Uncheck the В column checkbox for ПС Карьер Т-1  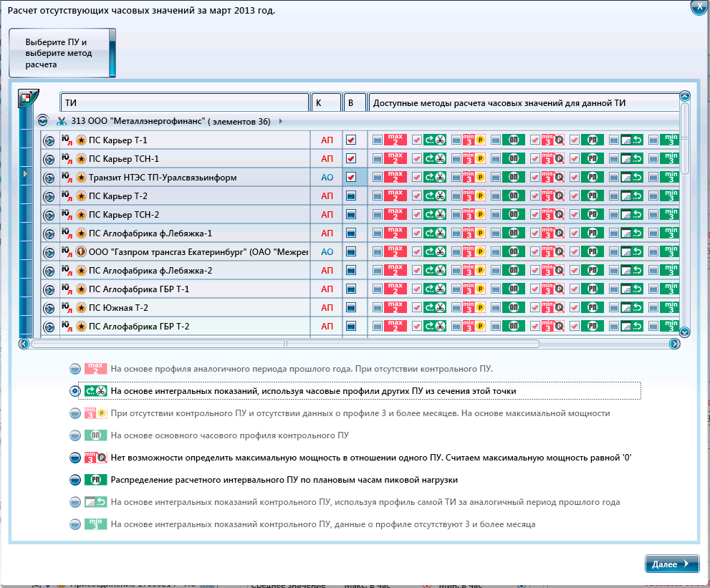[x=351, y=140]
